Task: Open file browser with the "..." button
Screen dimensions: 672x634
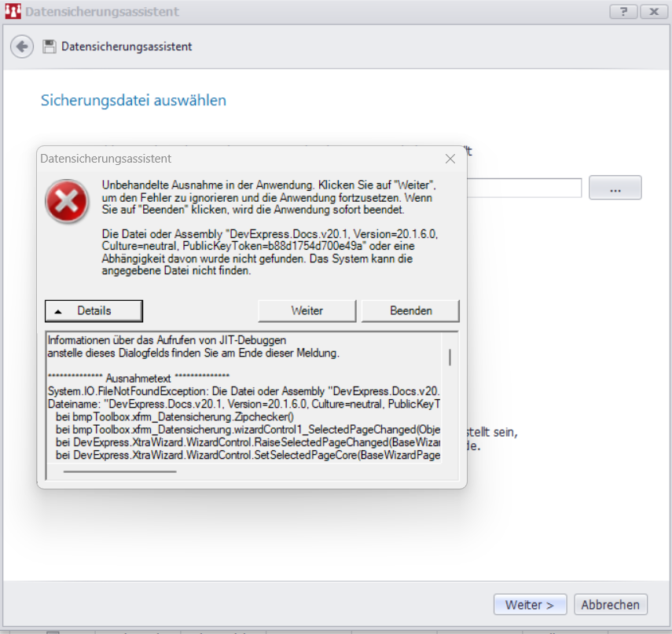Action: [615, 188]
